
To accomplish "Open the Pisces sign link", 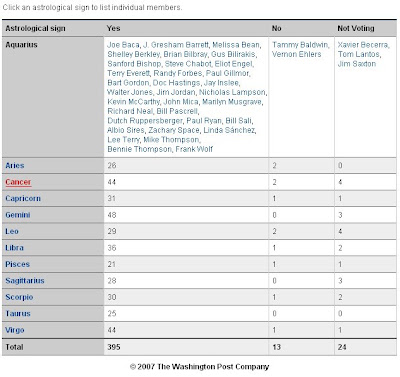I will coord(17,264).
